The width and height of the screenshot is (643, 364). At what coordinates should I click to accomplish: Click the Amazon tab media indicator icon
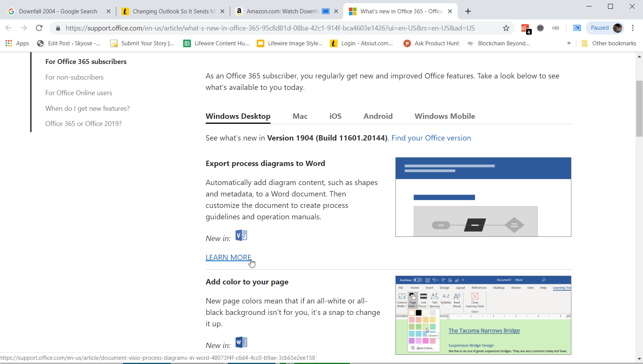tap(326, 11)
